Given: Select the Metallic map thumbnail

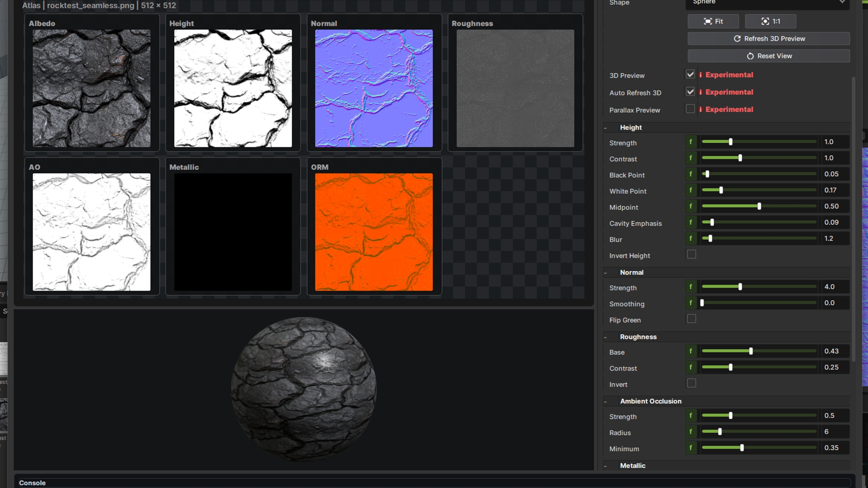Looking at the screenshot, I should pos(233,232).
